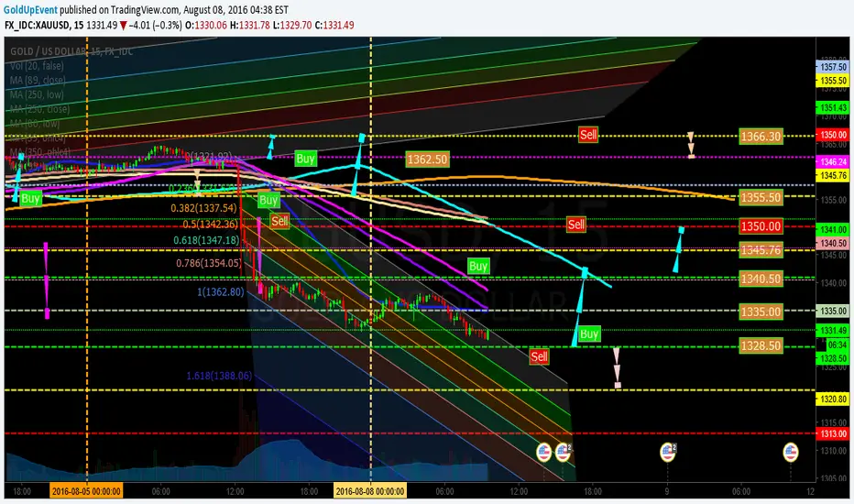Select the Fibonacci 1.618(1388.06) level label
854x504 pixels.
click(x=220, y=376)
